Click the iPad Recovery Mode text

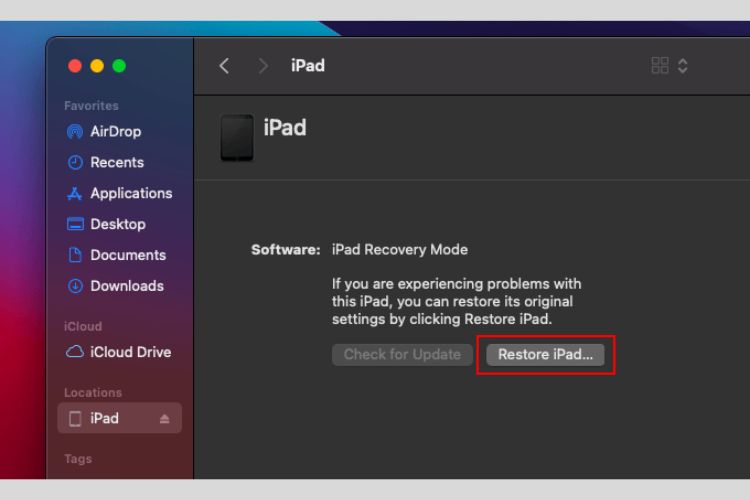pos(400,250)
